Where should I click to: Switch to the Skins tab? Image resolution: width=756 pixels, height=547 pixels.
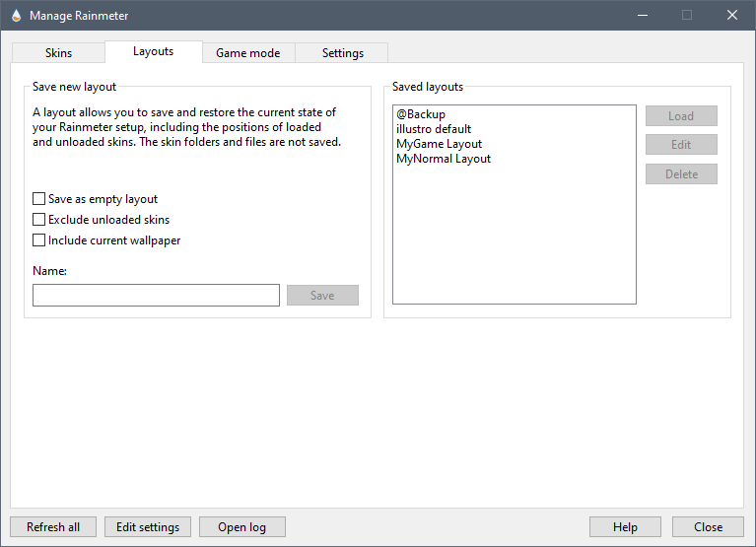[58, 52]
